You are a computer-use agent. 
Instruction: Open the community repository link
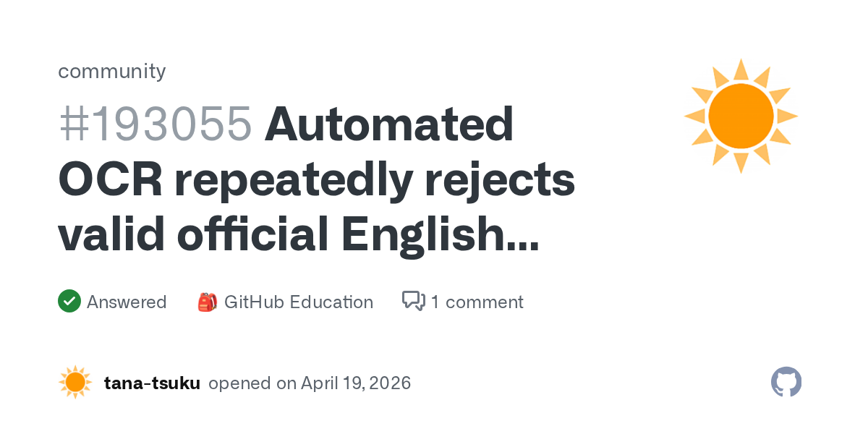pos(111,71)
